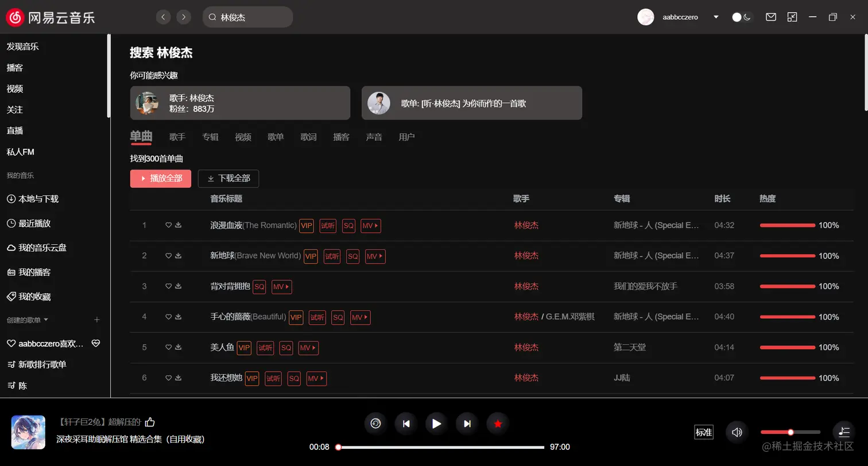Image resolution: width=868 pixels, height=466 pixels.
Task: Open the messages envelope icon
Action: 771,17
